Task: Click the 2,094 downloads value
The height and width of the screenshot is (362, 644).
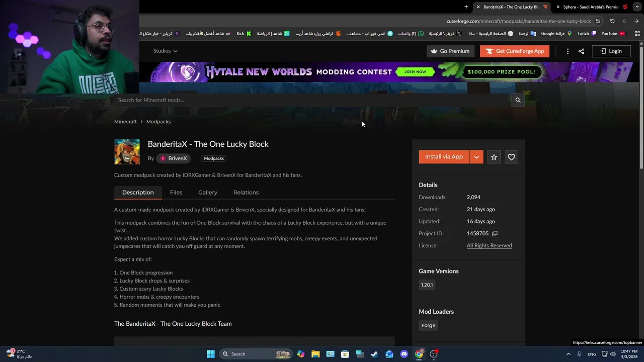Action: (x=473, y=197)
